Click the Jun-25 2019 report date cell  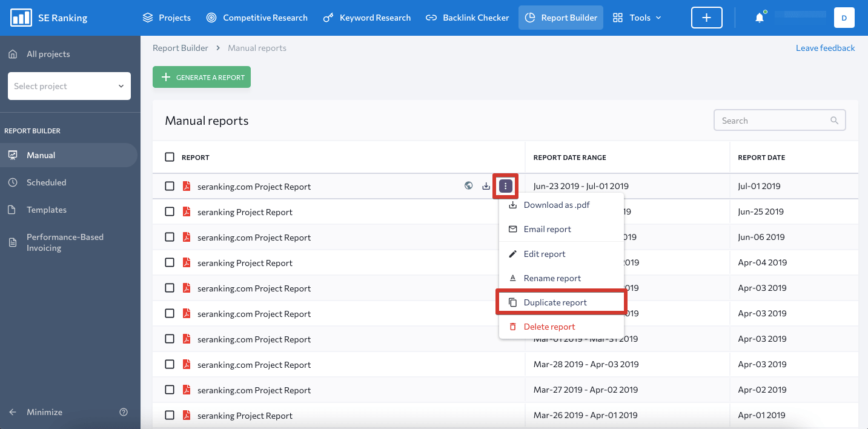click(x=761, y=211)
